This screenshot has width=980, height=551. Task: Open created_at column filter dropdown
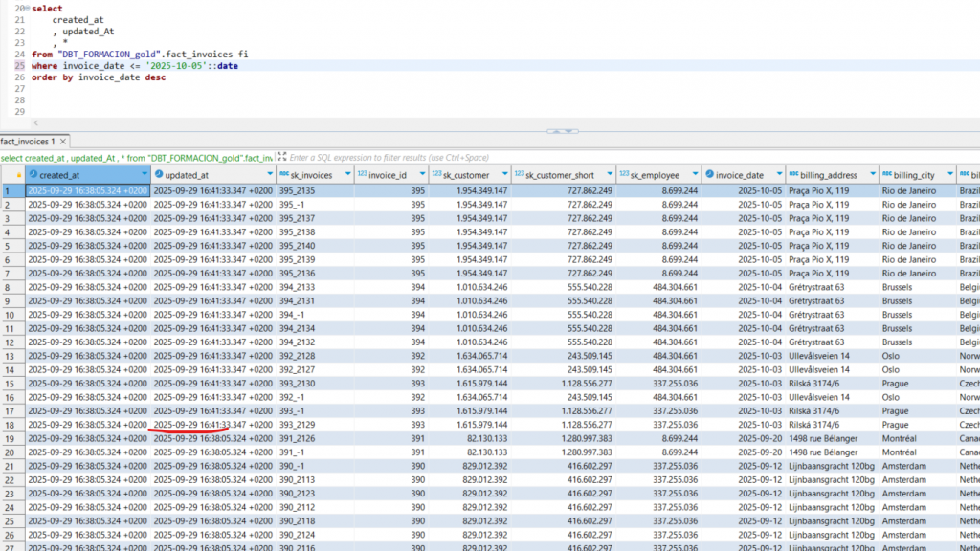point(145,175)
